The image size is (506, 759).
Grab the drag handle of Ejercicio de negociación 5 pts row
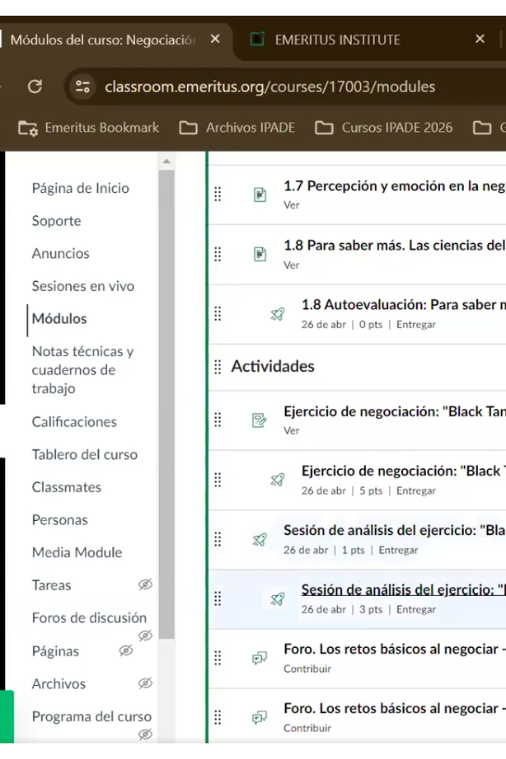218,480
